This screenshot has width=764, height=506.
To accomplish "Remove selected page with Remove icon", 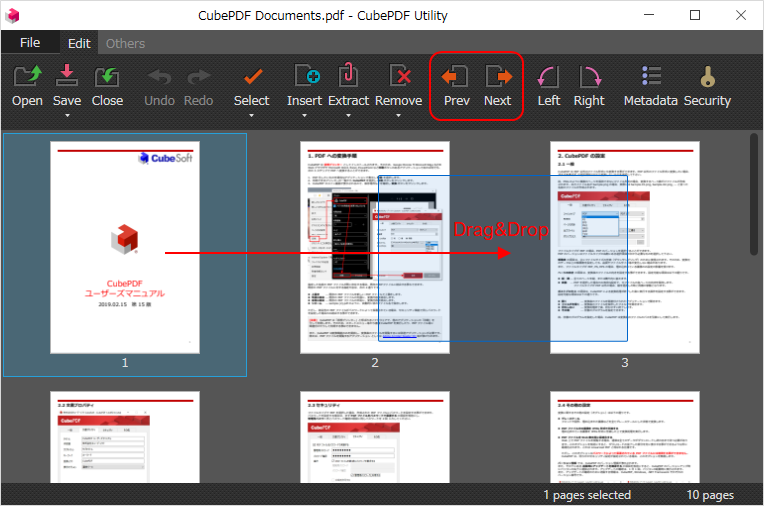I will (x=398, y=86).
